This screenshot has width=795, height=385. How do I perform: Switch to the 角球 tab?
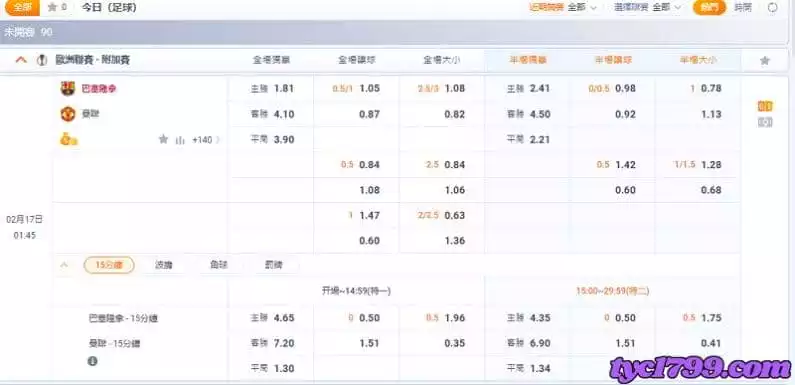[x=219, y=265]
